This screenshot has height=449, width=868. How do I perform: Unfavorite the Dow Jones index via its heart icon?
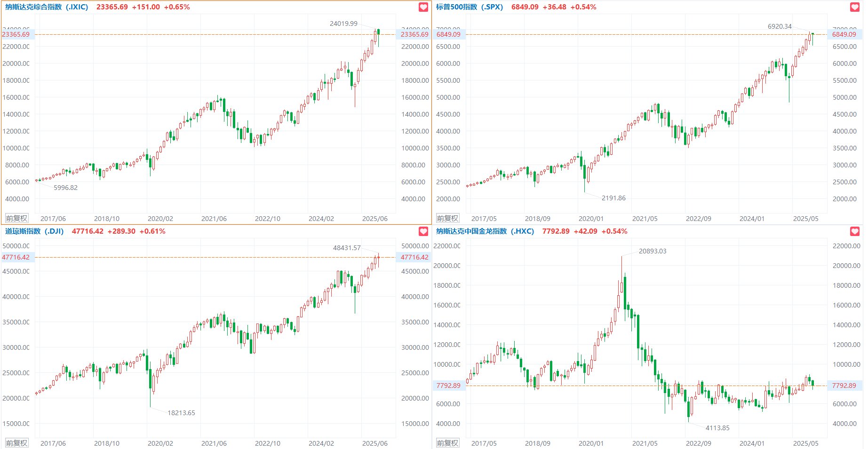coord(423,231)
